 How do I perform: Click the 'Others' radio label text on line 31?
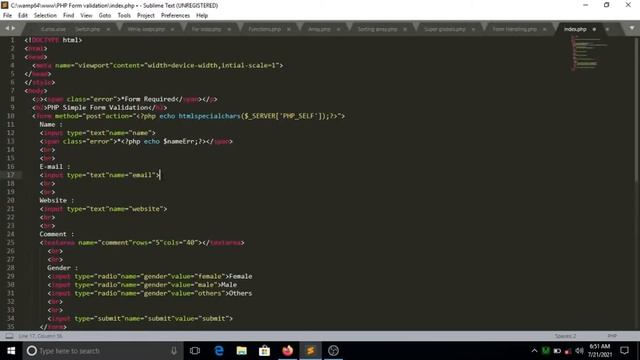tap(241, 293)
